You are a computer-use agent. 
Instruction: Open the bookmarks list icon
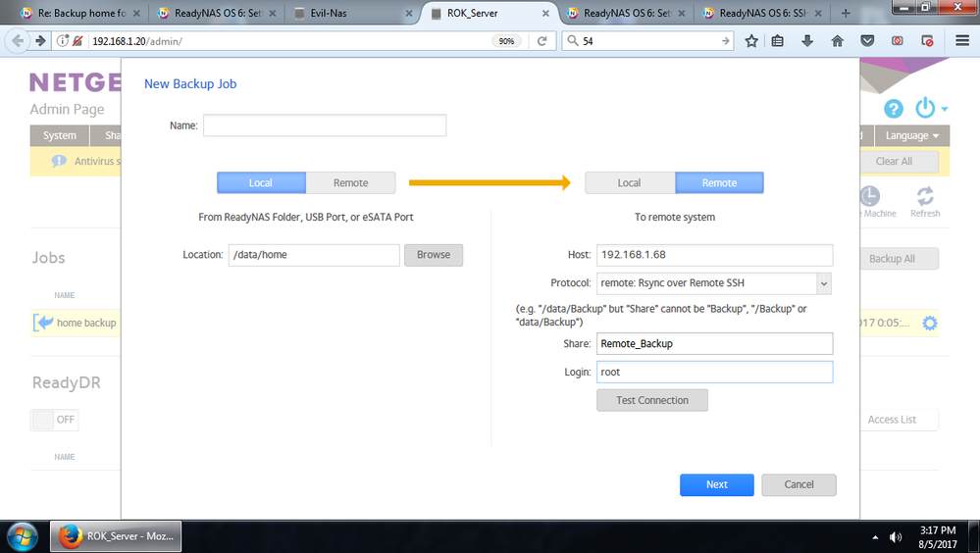point(778,41)
